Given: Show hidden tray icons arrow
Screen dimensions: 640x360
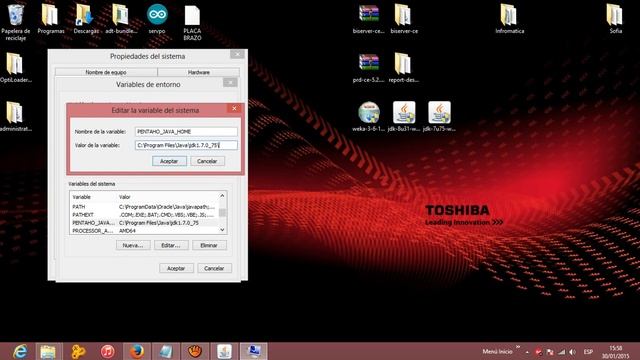Looking at the screenshot, I should pyautogui.click(x=527, y=352).
